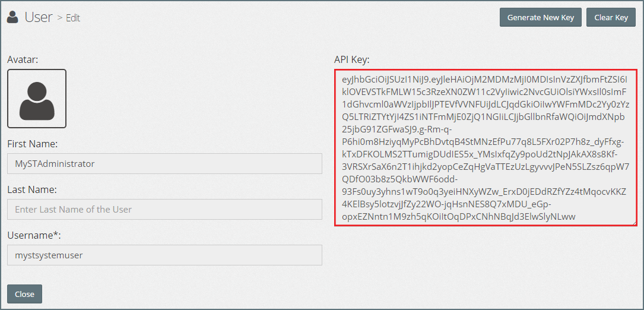Click the User page heading text
Viewport: 644px width, 310px height.
pos(39,17)
